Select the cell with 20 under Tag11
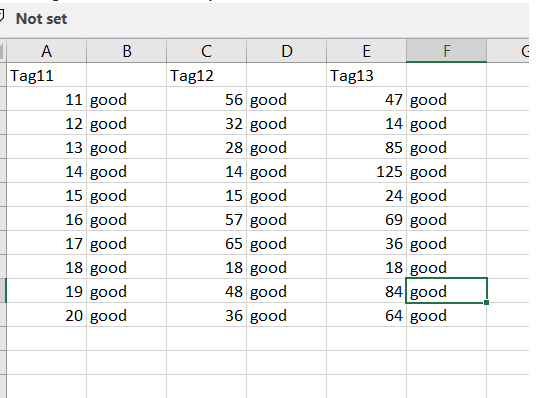 [x=46, y=315]
